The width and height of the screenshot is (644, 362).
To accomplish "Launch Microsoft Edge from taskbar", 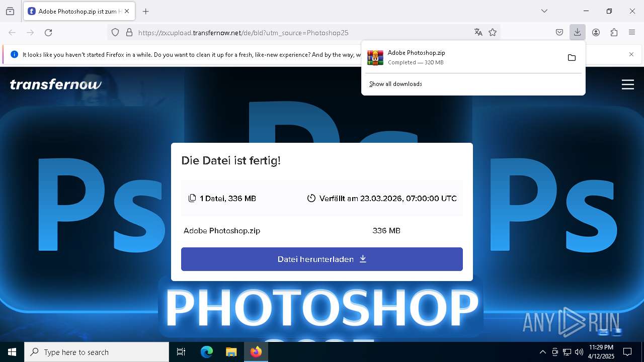I will (x=207, y=352).
